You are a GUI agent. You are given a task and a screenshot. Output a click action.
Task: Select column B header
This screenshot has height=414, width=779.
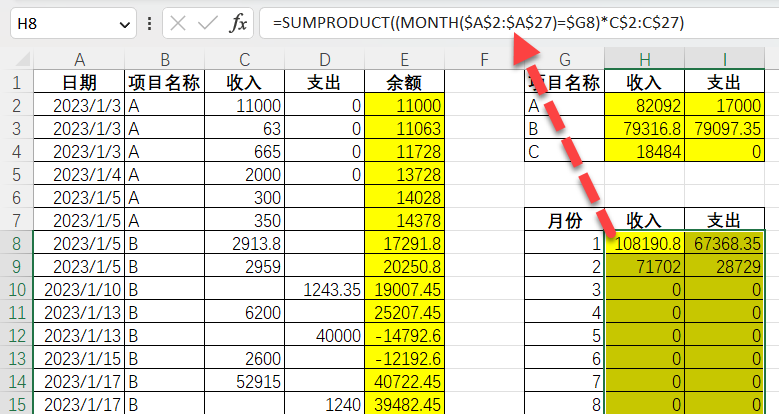pos(164,60)
